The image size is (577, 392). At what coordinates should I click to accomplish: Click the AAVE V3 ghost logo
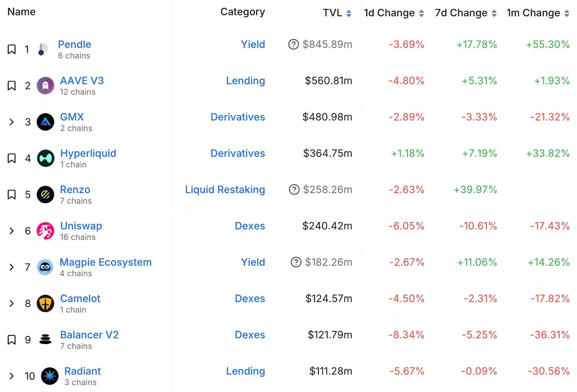click(x=45, y=86)
